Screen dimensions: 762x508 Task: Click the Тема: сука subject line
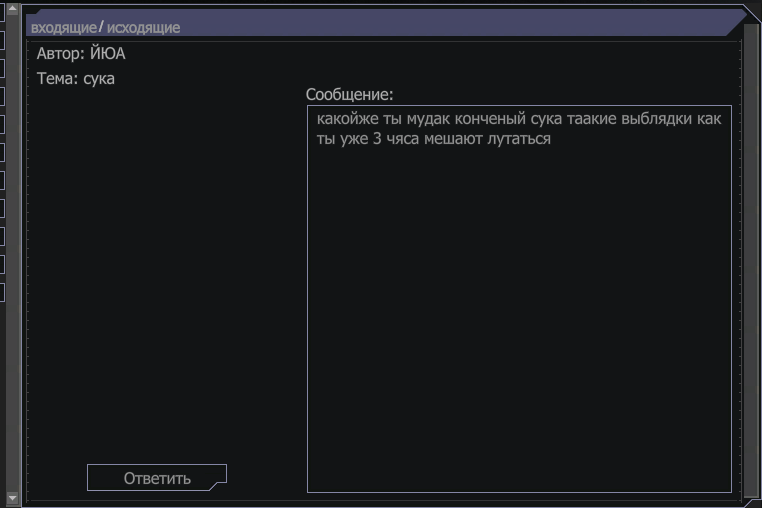[x=76, y=79]
